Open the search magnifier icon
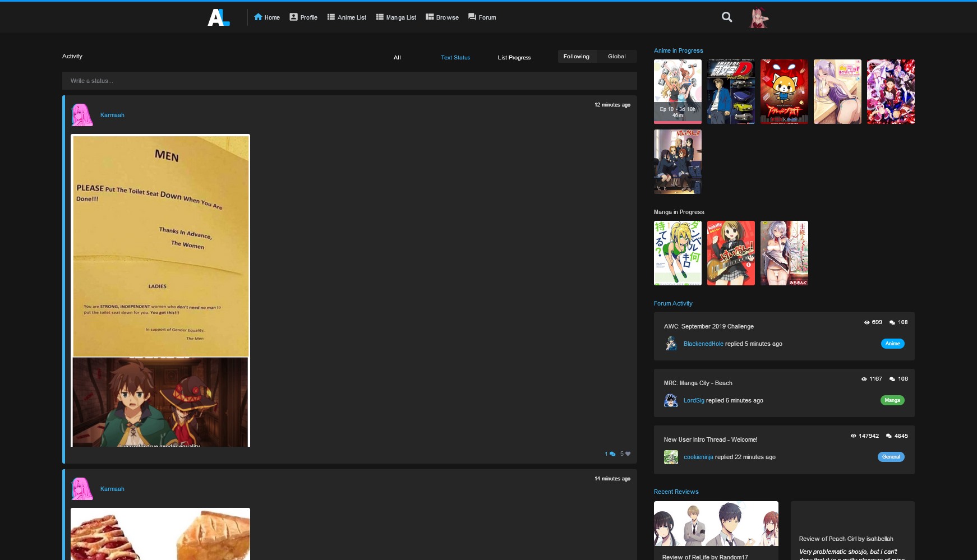 [727, 17]
